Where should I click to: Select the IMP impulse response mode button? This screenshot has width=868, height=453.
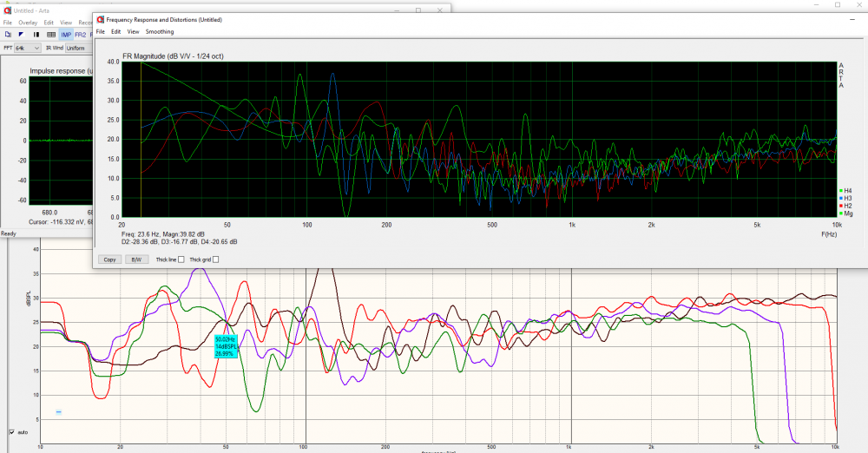[66, 34]
